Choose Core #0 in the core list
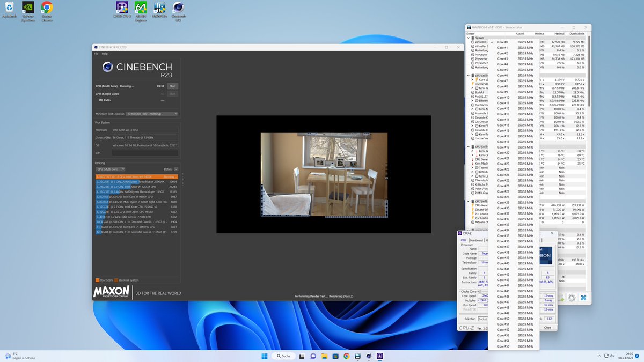Viewport: 644px width, 362px height. click(514, 42)
